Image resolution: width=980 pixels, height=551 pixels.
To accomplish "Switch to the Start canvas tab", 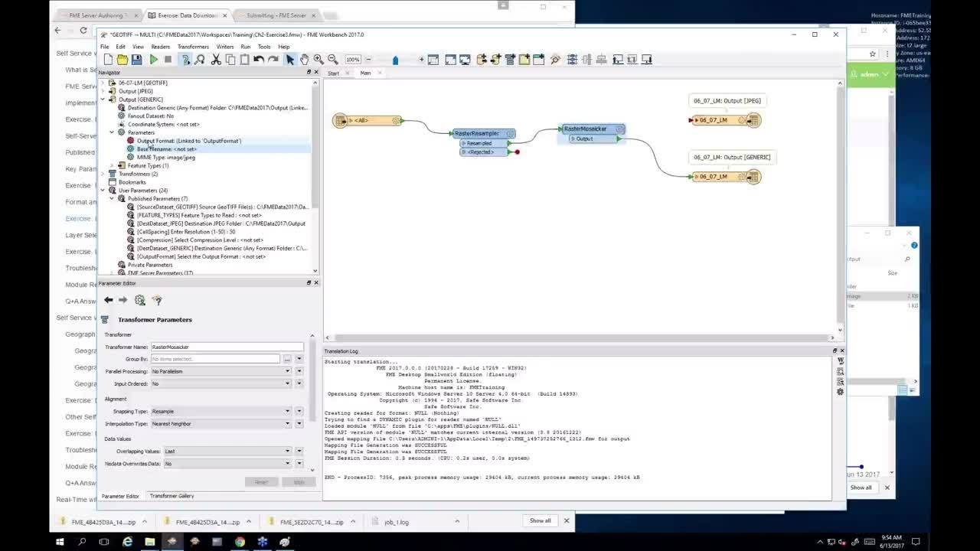I will pyautogui.click(x=334, y=73).
